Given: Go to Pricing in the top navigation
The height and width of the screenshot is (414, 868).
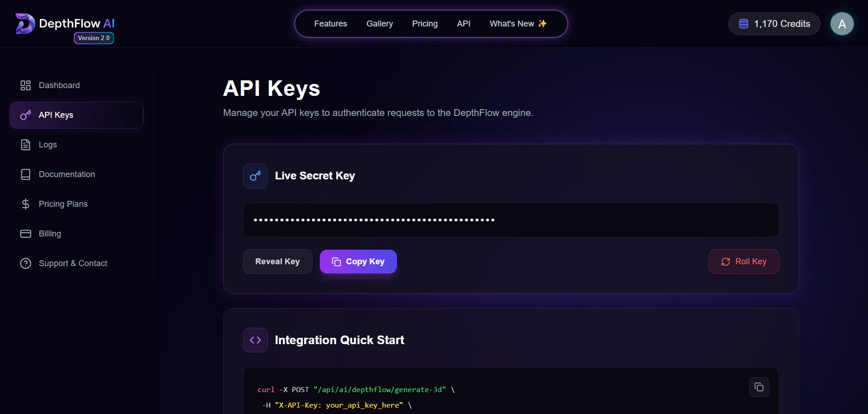Looking at the screenshot, I should click(x=425, y=24).
